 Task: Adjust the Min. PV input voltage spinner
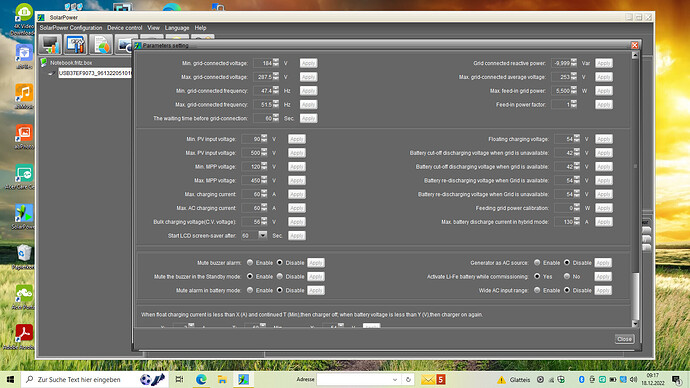point(264,139)
